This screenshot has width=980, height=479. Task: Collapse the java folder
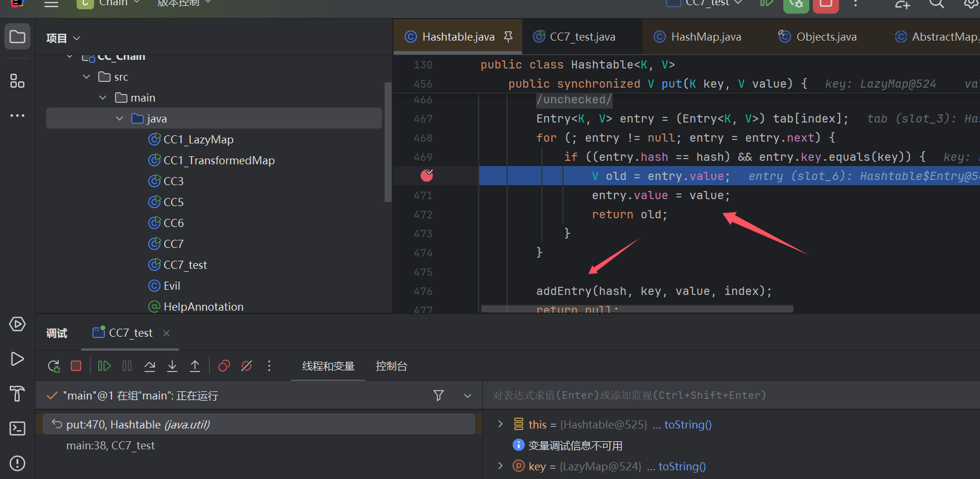click(x=120, y=118)
